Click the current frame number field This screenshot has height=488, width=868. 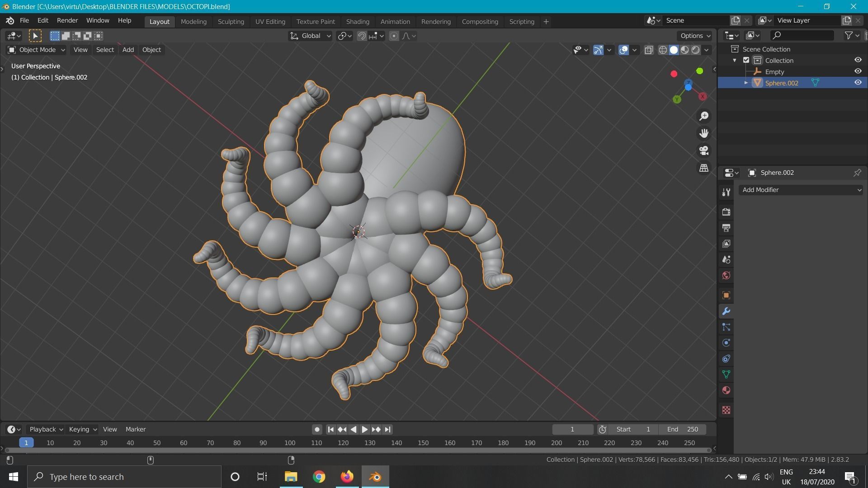572,429
